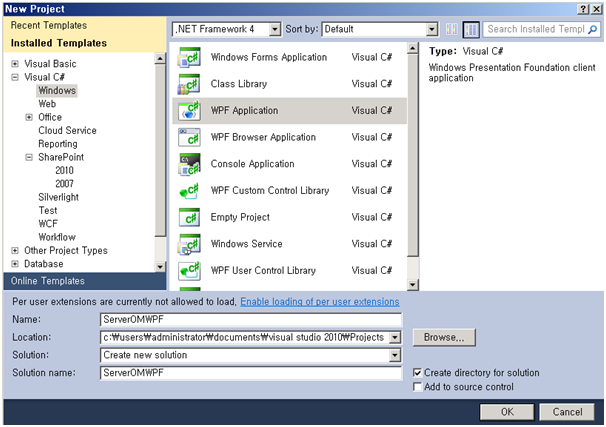
Task: Click the Browse... button
Action: pos(444,337)
